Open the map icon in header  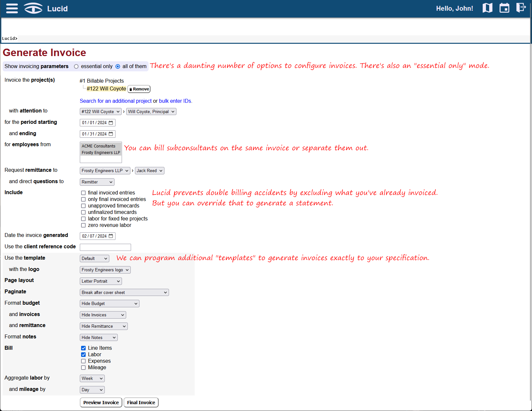point(487,8)
